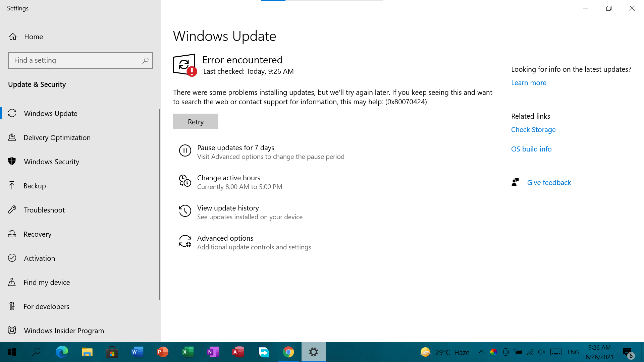Image resolution: width=644 pixels, height=362 pixels.
Task: Launch Microsoft Word from the taskbar
Action: click(x=137, y=352)
